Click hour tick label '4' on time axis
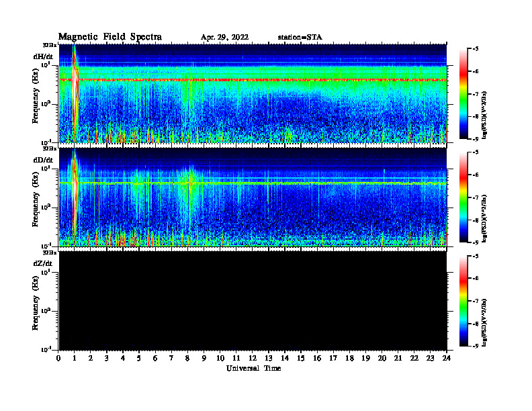532x411 pixels. pos(123,359)
